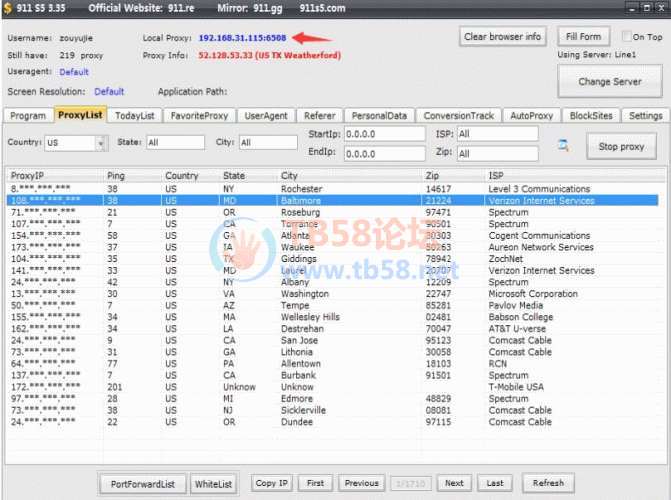Select the Allentown RCN row
671x500 pixels.
(x=333, y=363)
